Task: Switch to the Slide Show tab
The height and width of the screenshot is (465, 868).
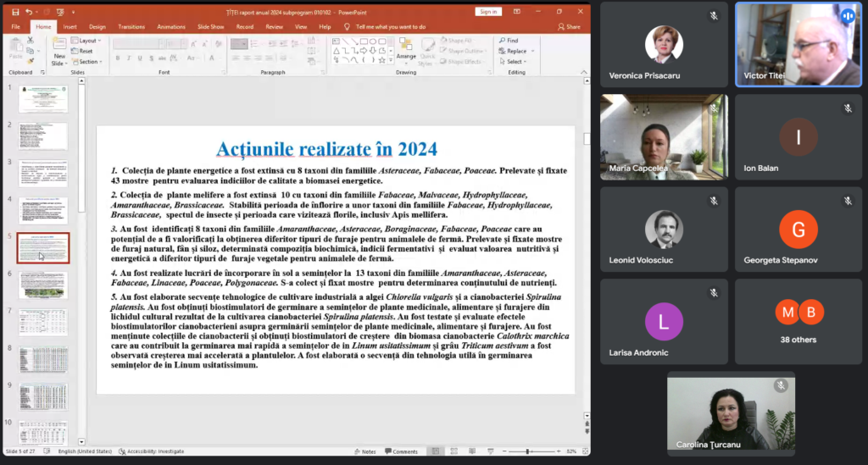Action: coord(210,26)
